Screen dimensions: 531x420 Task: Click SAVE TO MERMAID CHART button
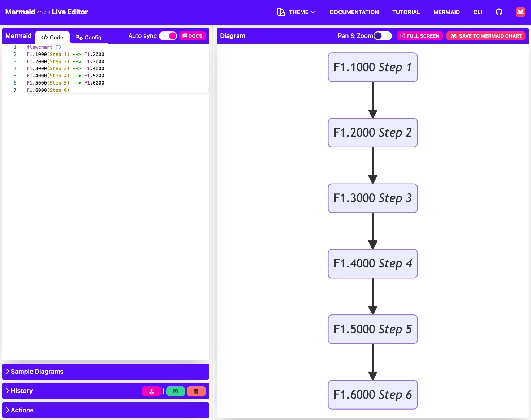point(486,36)
